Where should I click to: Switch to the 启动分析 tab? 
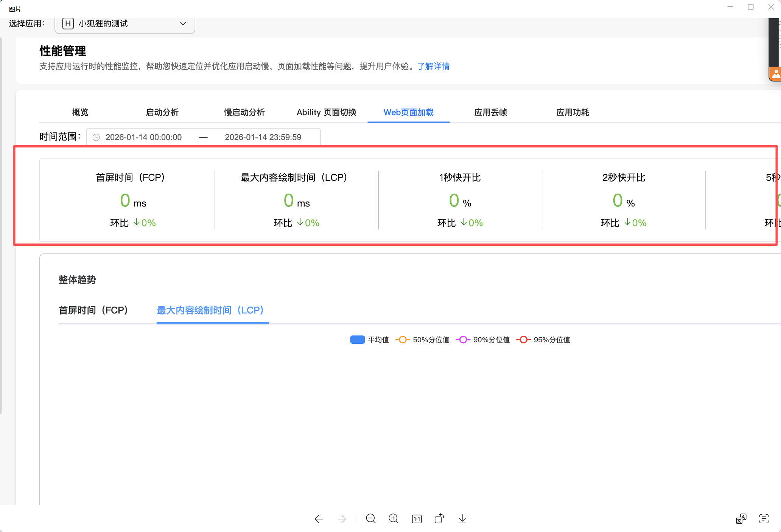tap(162, 112)
